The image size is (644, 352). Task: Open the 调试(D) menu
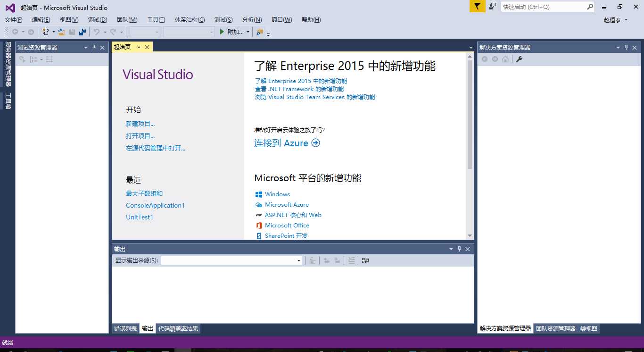[98, 20]
